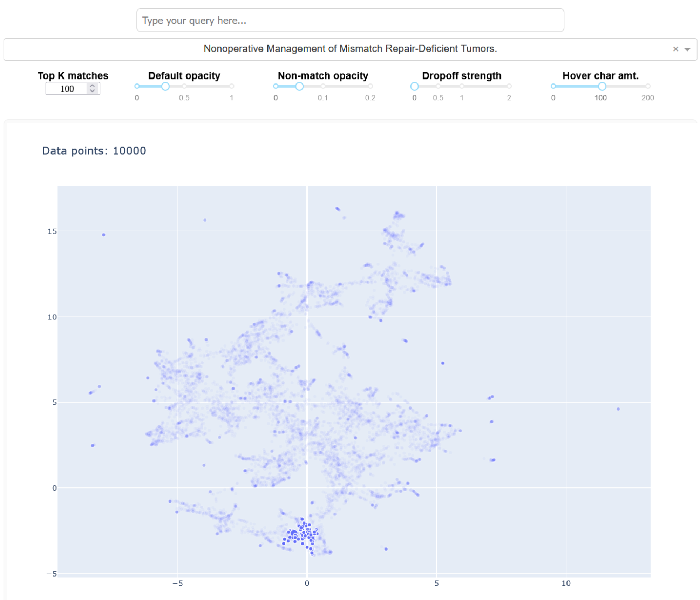Set Dropoff strength slider to 1 mark

pos(462,86)
